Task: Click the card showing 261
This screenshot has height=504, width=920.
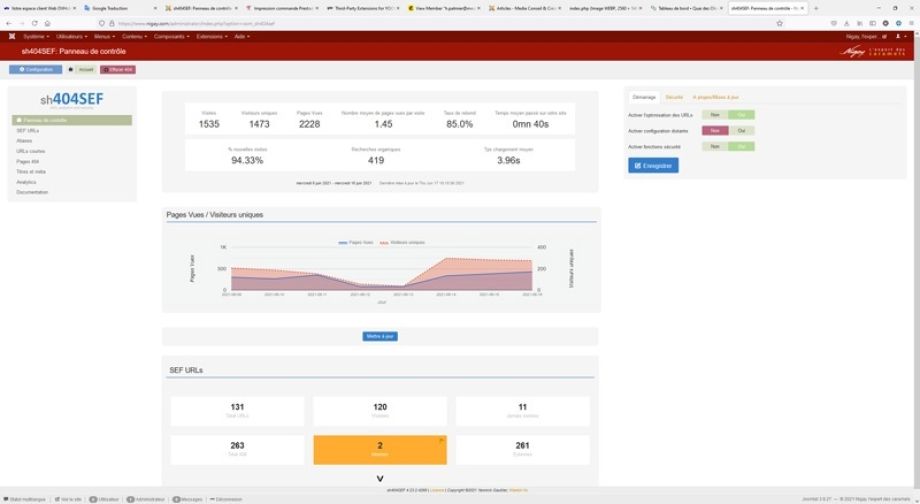Action: pos(522,449)
